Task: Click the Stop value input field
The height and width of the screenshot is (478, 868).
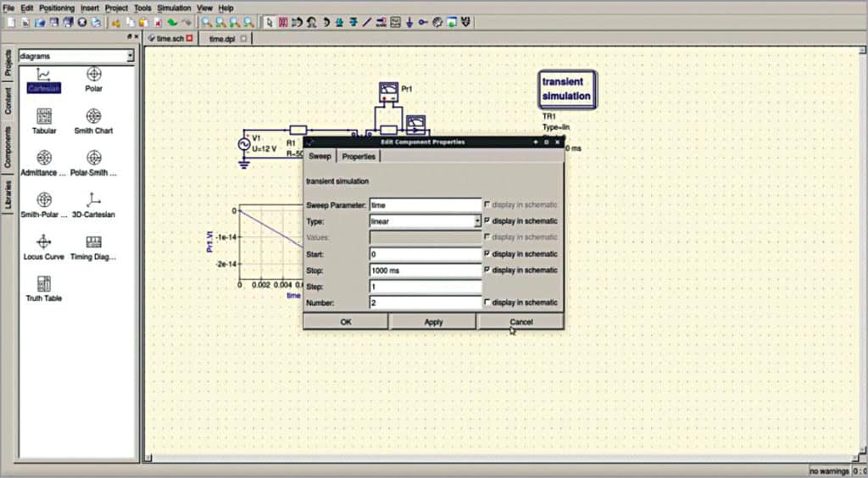Action: (426, 270)
